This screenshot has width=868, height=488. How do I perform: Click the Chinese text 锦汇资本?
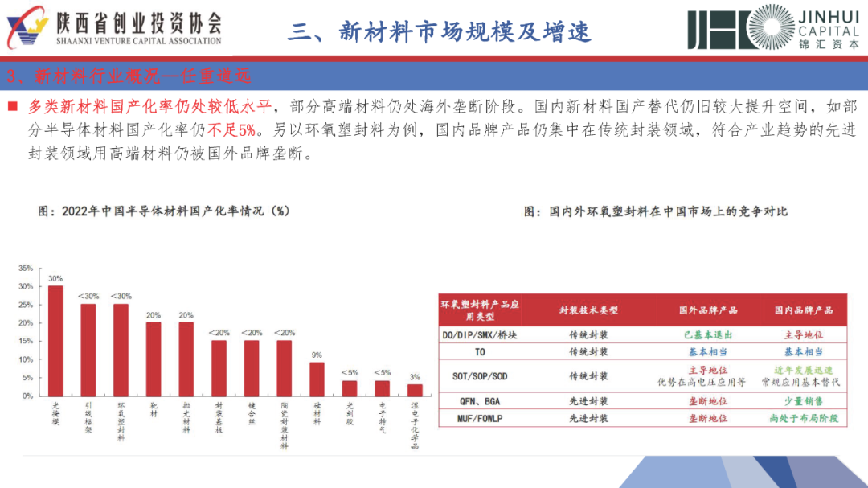click(x=829, y=44)
